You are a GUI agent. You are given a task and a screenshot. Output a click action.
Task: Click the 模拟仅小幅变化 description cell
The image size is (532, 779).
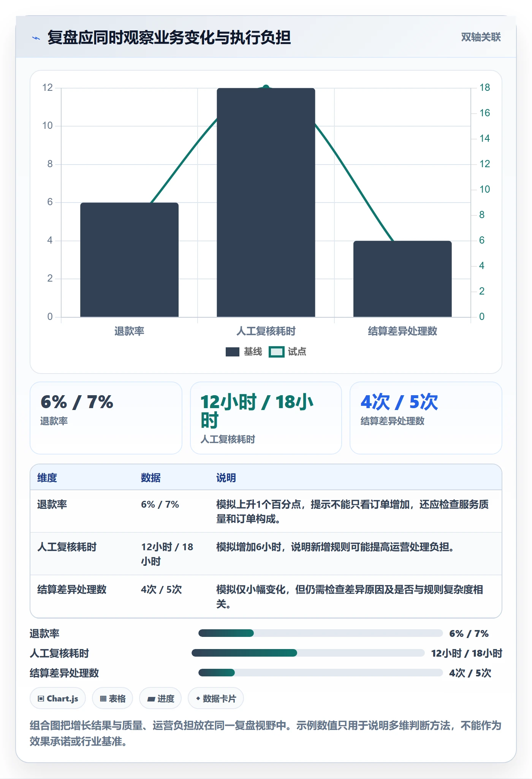(350, 597)
